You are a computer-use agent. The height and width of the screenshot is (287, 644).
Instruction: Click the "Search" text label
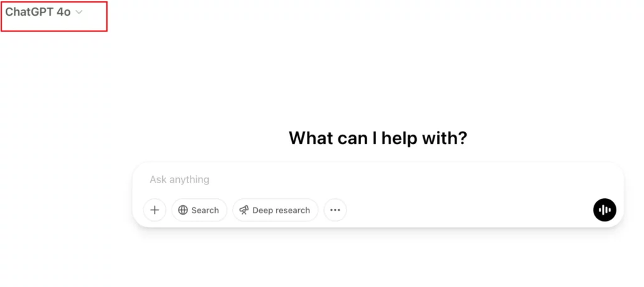click(x=205, y=210)
